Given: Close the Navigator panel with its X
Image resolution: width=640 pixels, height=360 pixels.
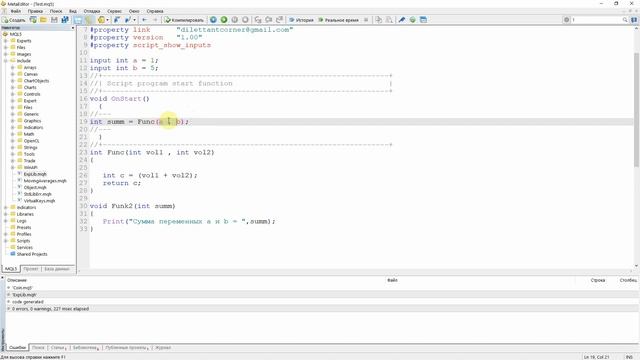Looking at the screenshot, I should tap(73, 28).
